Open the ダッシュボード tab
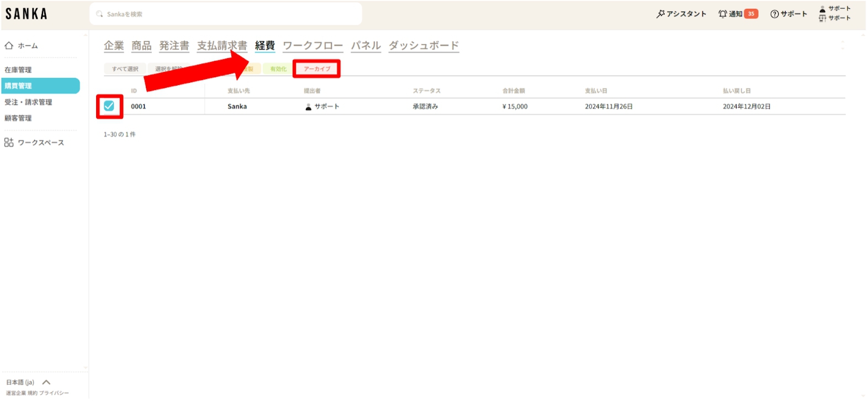The width and height of the screenshot is (868, 403). click(x=424, y=46)
